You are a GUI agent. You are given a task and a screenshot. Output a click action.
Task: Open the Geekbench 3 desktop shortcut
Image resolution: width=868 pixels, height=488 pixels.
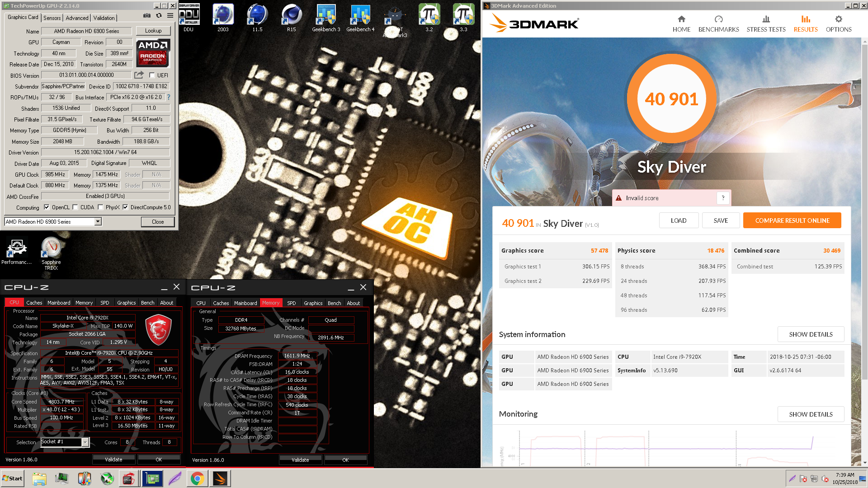(x=326, y=18)
